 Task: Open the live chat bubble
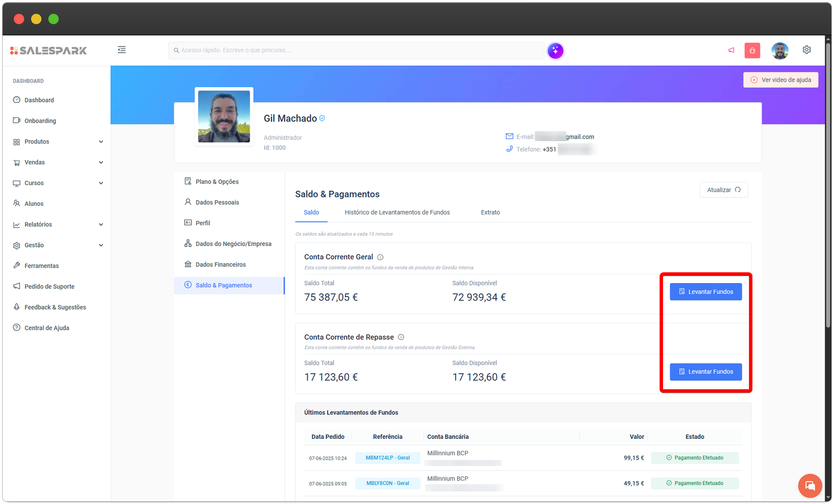810,486
